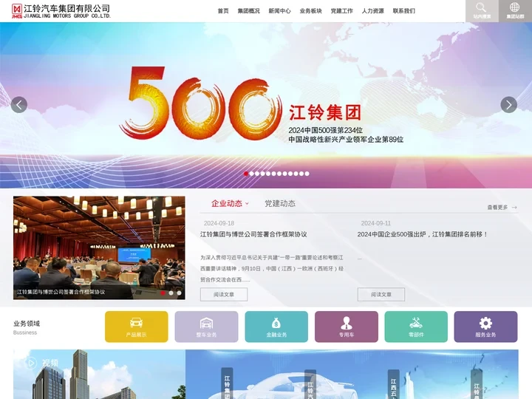Open 零部件 tools tile
The width and height of the screenshot is (532, 399).
(416, 327)
